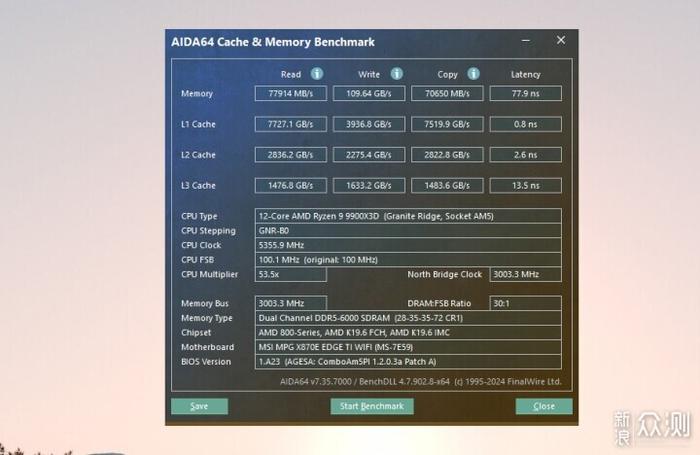Click the AIDA64 Cache & Memory Benchmark title
Image resolution: width=700 pixels, height=455 pixels.
click(x=273, y=42)
